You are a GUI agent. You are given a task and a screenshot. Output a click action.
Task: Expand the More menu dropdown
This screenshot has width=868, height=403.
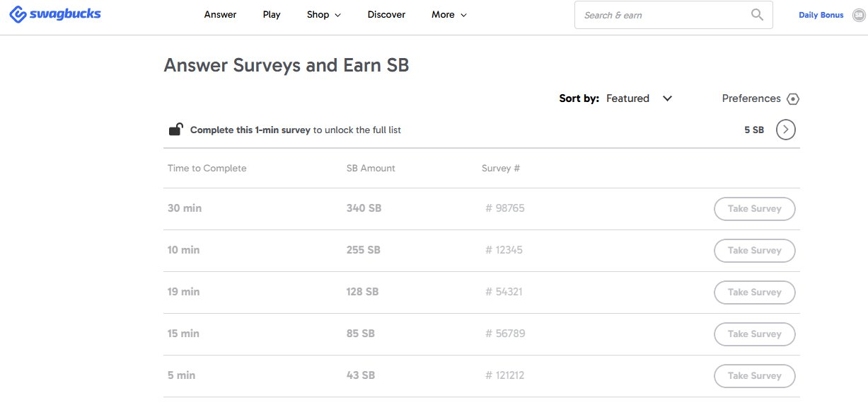(x=449, y=14)
